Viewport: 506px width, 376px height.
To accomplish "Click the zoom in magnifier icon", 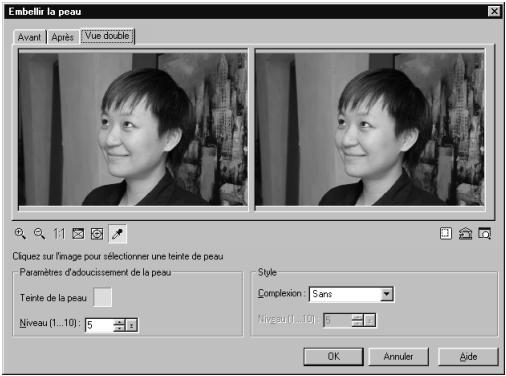I will click(20, 234).
